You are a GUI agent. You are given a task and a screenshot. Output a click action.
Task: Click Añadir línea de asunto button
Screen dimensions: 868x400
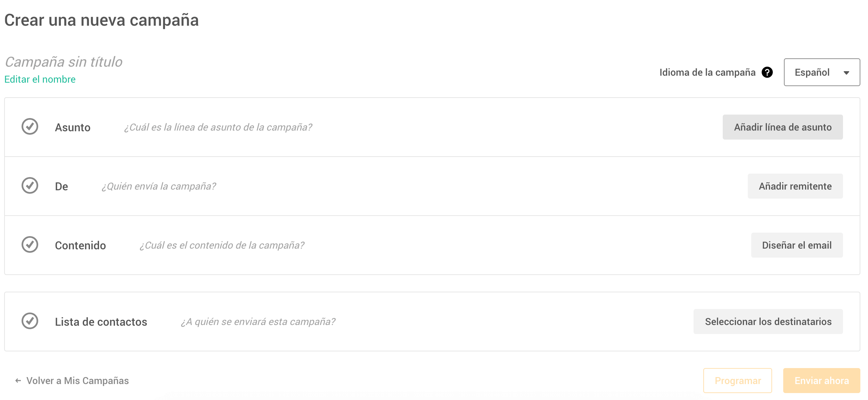[783, 127]
